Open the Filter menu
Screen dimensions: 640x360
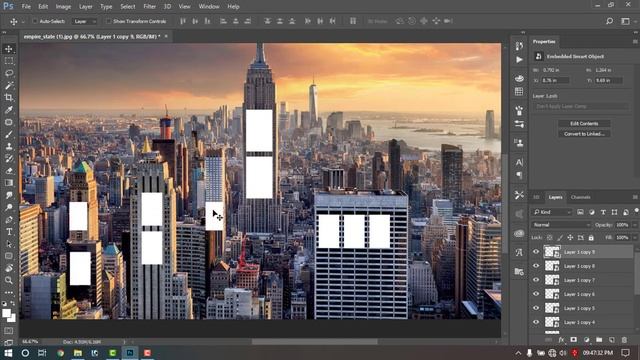point(149,7)
